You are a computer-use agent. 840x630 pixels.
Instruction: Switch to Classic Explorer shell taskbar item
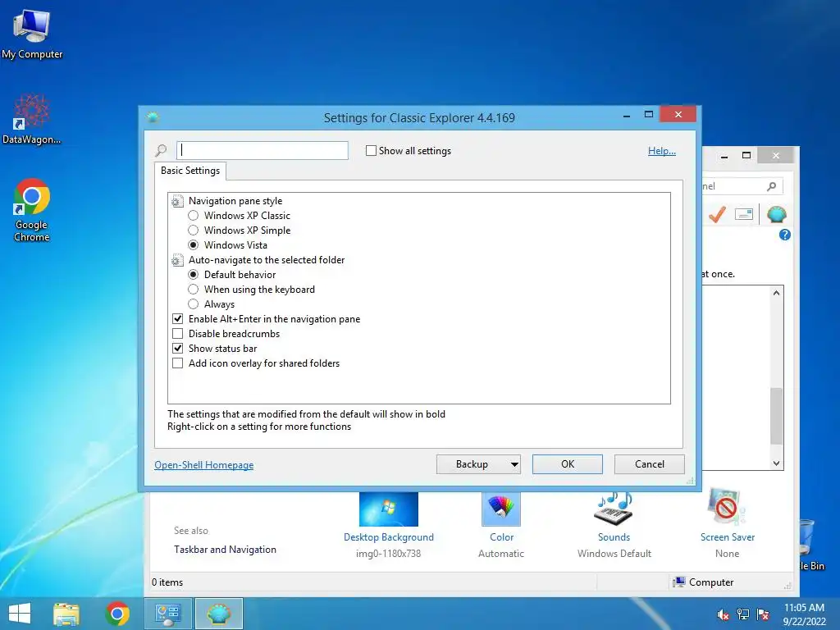(x=218, y=614)
